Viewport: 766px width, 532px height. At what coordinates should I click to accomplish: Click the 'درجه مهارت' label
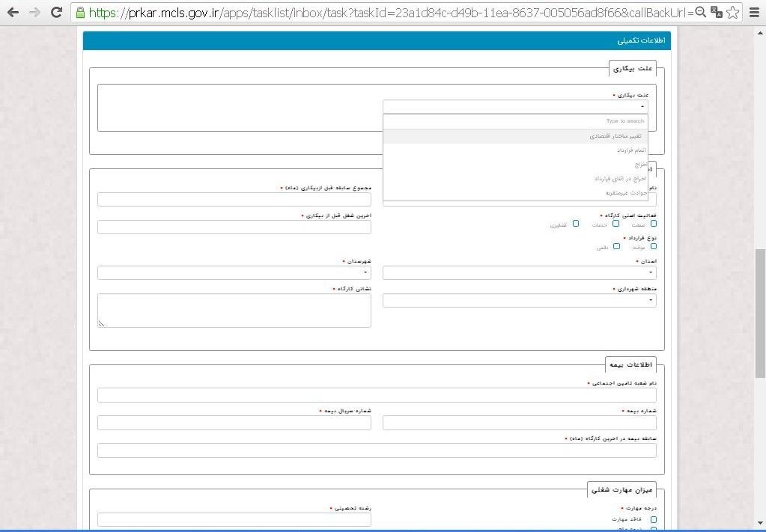tap(640, 509)
